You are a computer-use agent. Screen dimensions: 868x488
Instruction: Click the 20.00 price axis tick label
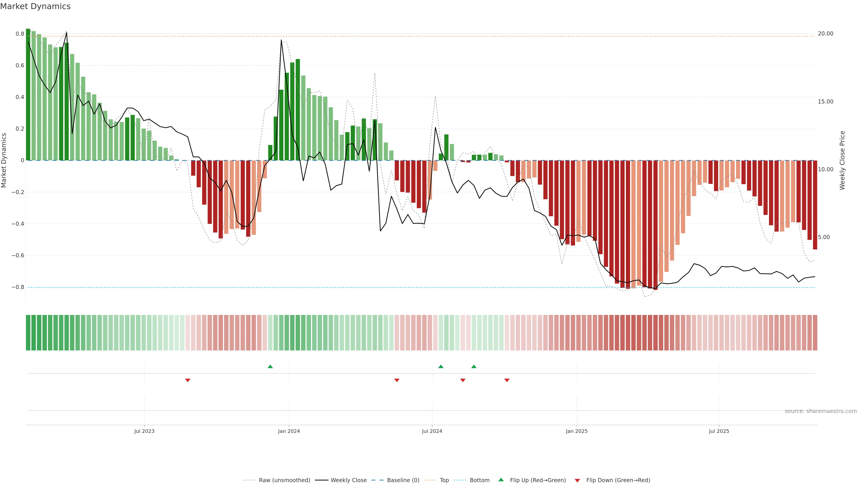pyautogui.click(x=825, y=34)
